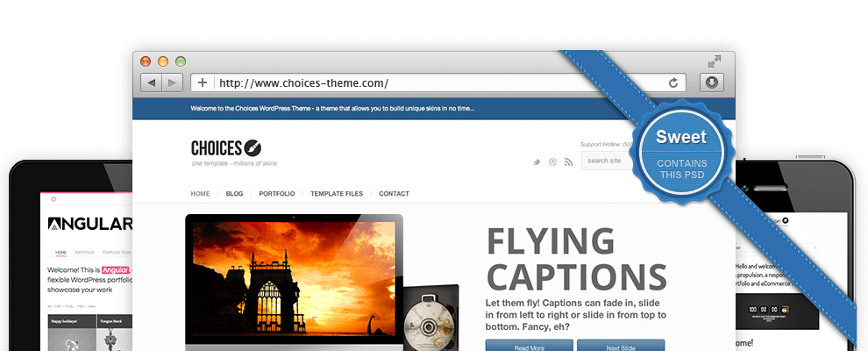Click the choices-theme.com address bar
The image size is (868, 351).
pyautogui.click(x=438, y=82)
